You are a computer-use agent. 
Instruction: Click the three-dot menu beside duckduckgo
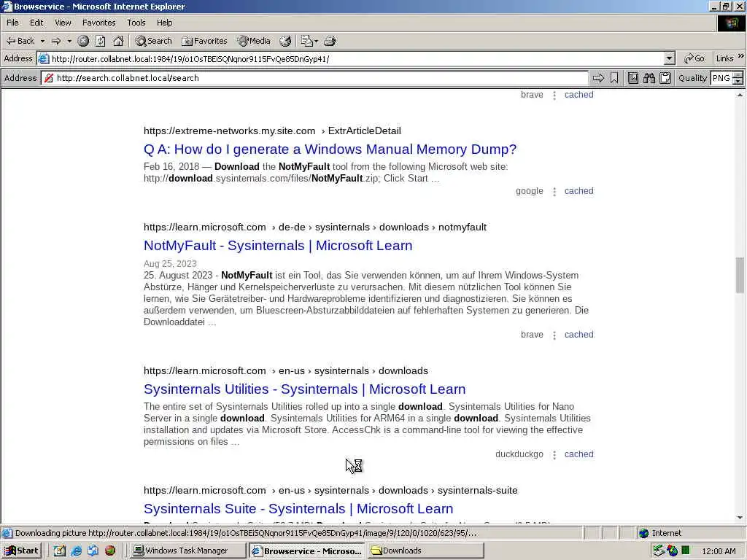(554, 455)
